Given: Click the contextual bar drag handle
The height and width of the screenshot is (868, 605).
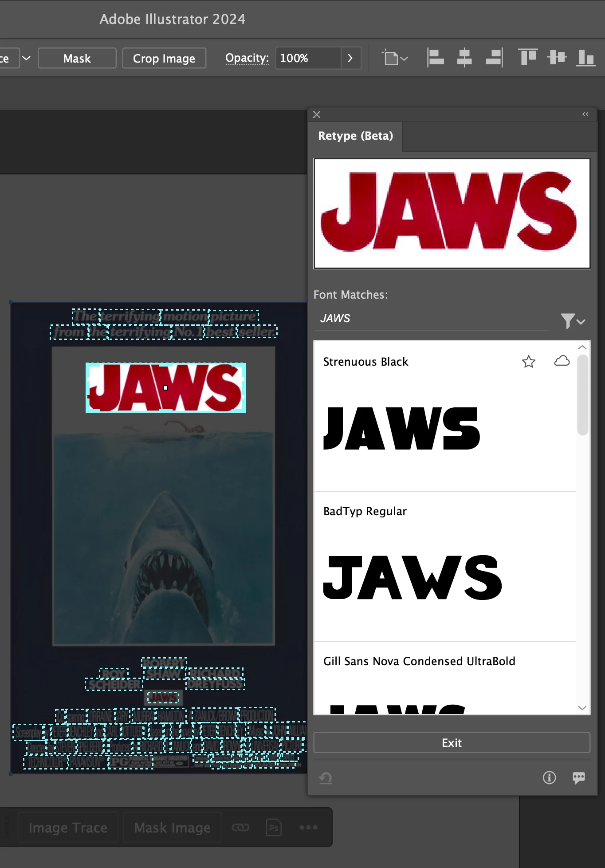Looking at the screenshot, I should pos(6,827).
